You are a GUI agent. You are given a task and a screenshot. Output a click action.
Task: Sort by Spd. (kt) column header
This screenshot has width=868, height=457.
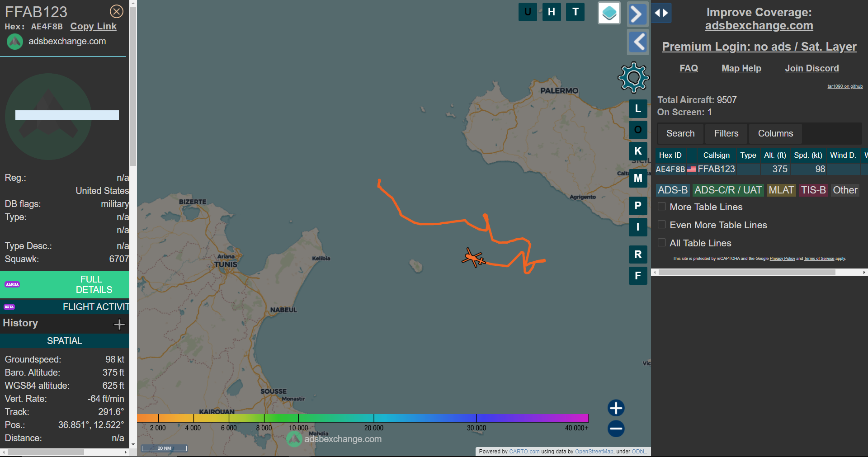pyautogui.click(x=808, y=155)
